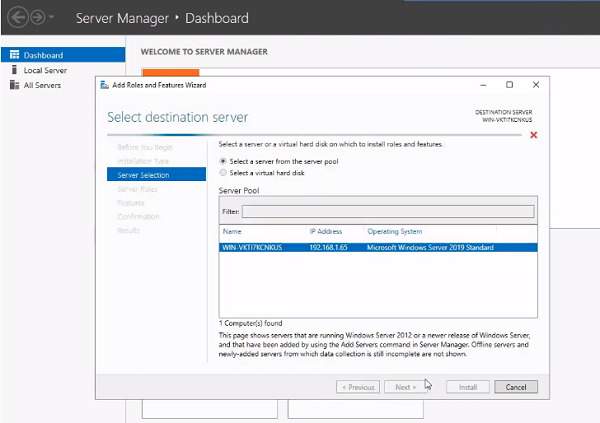The image size is (600, 423).
Task: Sort the server pool by Name column
Action: point(232,231)
